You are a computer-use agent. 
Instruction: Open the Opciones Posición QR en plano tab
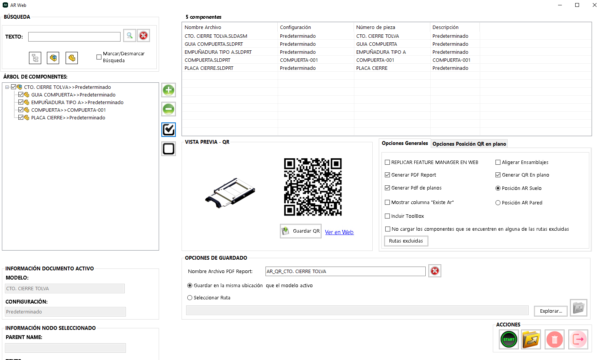point(469,144)
